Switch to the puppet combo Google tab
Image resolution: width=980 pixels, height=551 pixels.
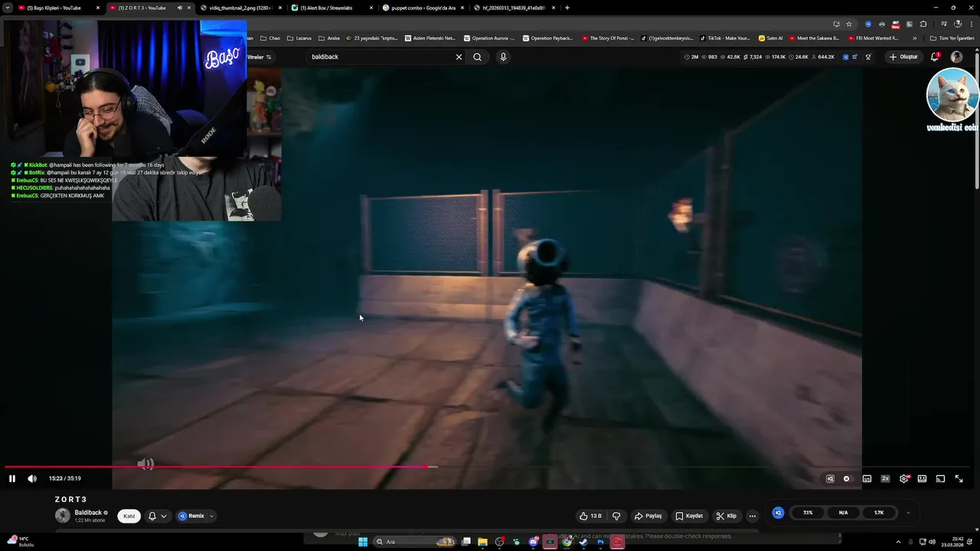click(423, 8)
